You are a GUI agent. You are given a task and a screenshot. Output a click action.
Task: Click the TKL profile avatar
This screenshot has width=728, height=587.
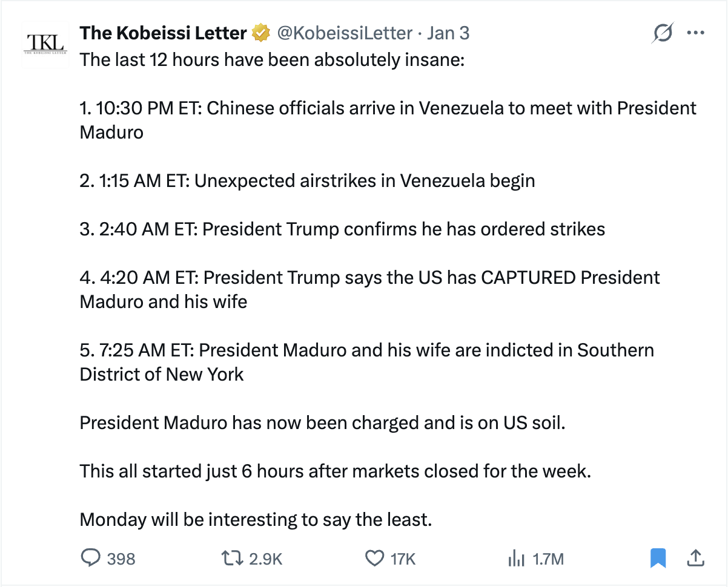pyautogui.click(x=44, y=43)
